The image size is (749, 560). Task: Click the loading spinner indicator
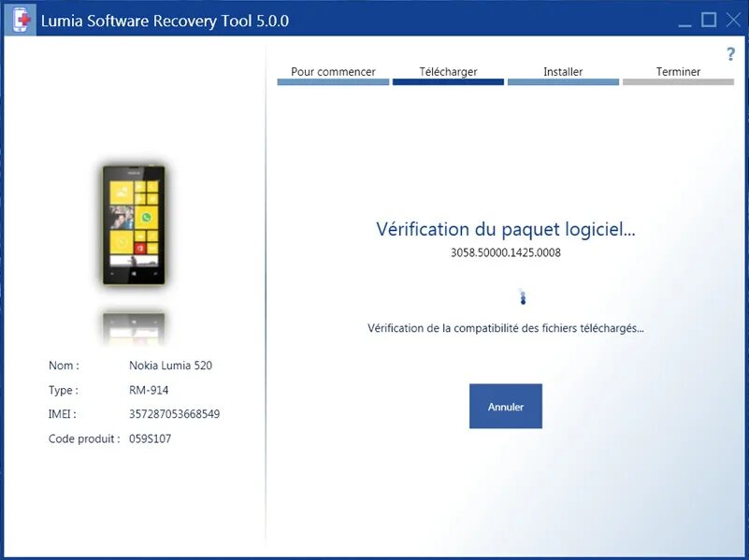pyautogui.click(x=523, y=297)
